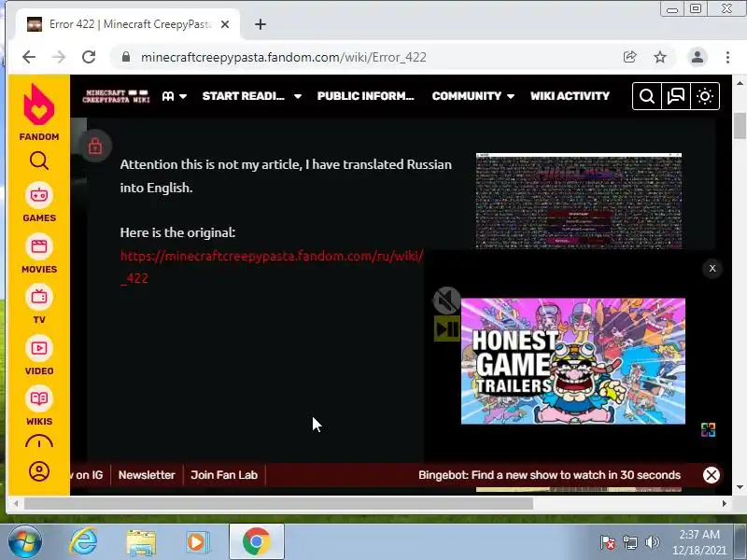Screen dimensions: 747x560
Task: Click the address bar URL
Action: tap(284, 57)
